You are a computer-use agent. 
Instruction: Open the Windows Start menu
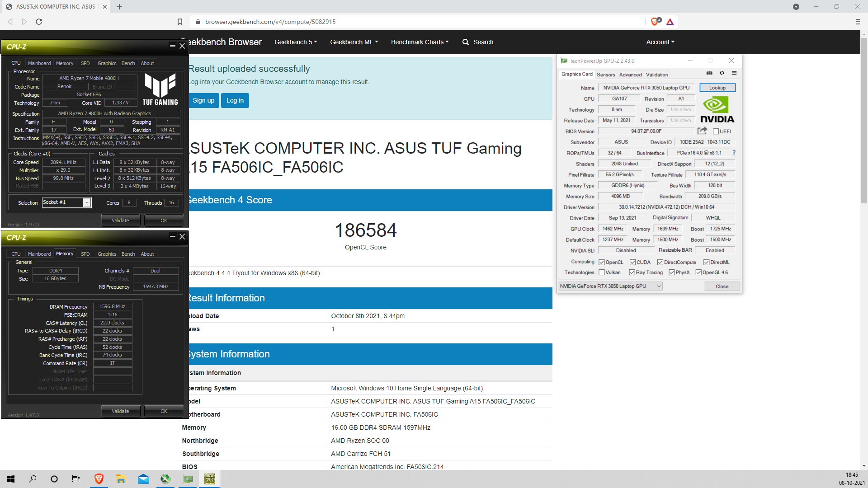point(11,479)
